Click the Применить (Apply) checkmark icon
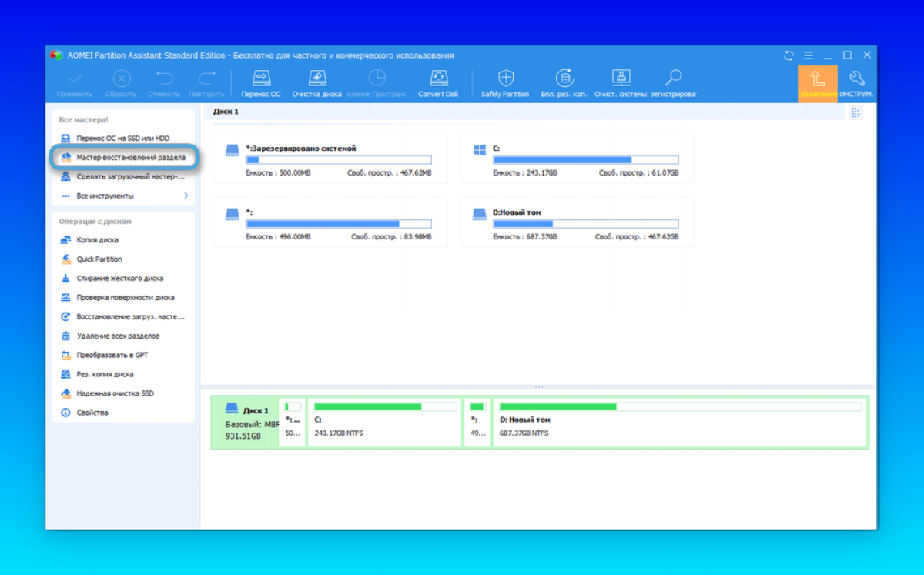 point(75,78)
